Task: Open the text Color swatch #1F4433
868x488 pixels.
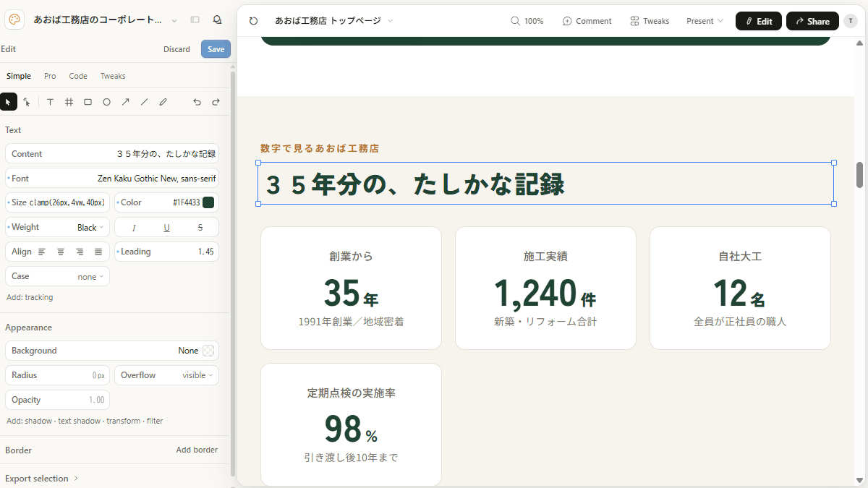Action: tap(208, 202)
